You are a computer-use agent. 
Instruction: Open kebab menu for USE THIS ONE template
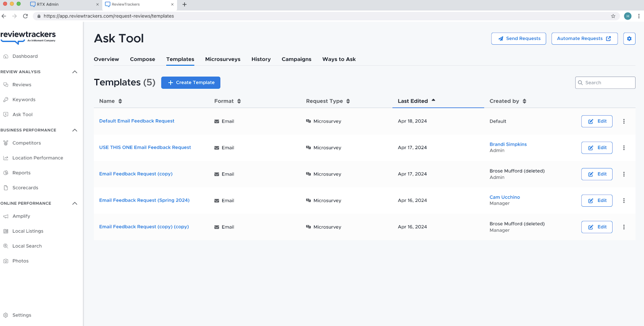[x=624, y=148]
